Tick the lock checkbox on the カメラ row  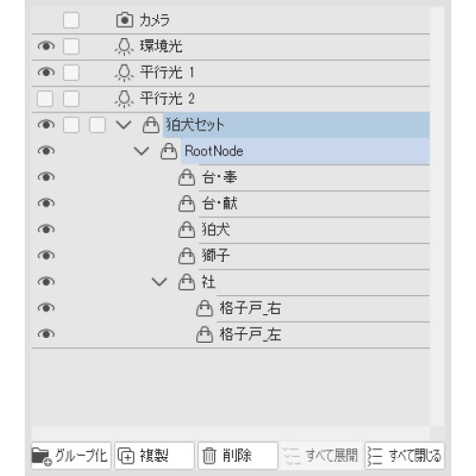coord(71,20)
